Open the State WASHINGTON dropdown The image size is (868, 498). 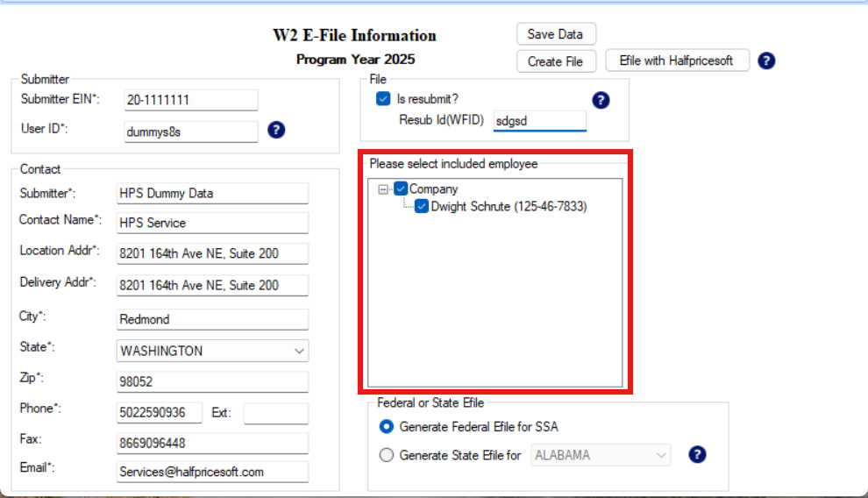(x=212, y=351)
